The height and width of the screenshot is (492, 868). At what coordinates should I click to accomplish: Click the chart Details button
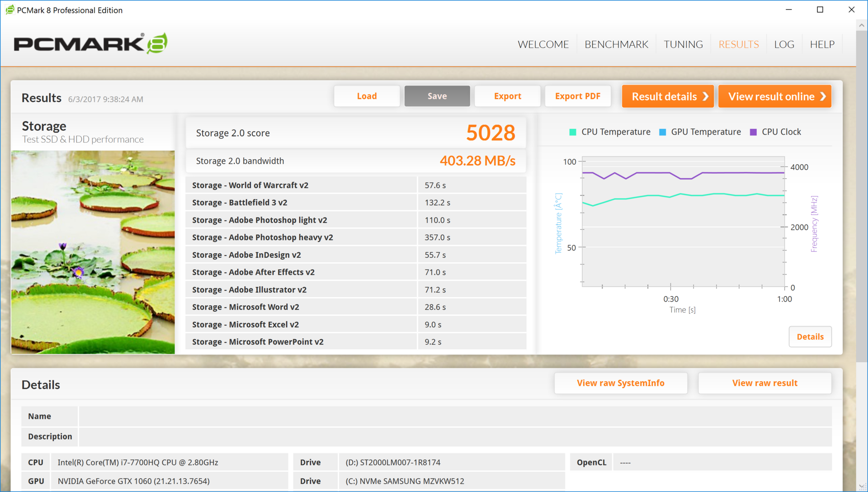coord(810,336)
